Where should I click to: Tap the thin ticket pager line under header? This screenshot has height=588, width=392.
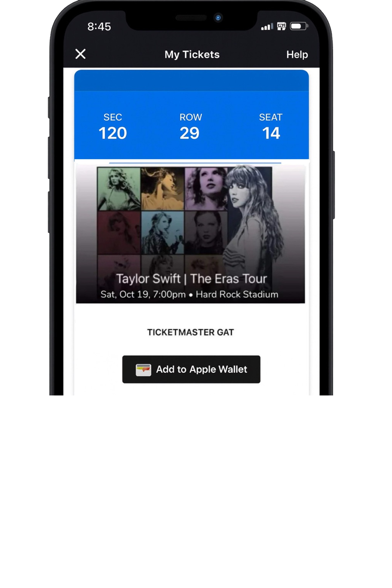point(195,163)
